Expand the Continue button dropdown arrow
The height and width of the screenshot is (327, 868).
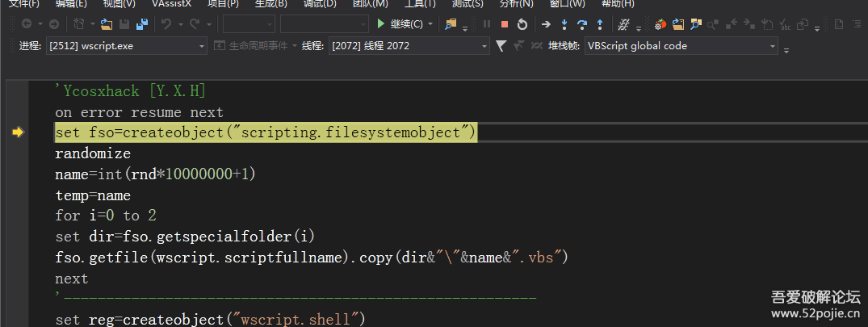click(x=430, y=23)
